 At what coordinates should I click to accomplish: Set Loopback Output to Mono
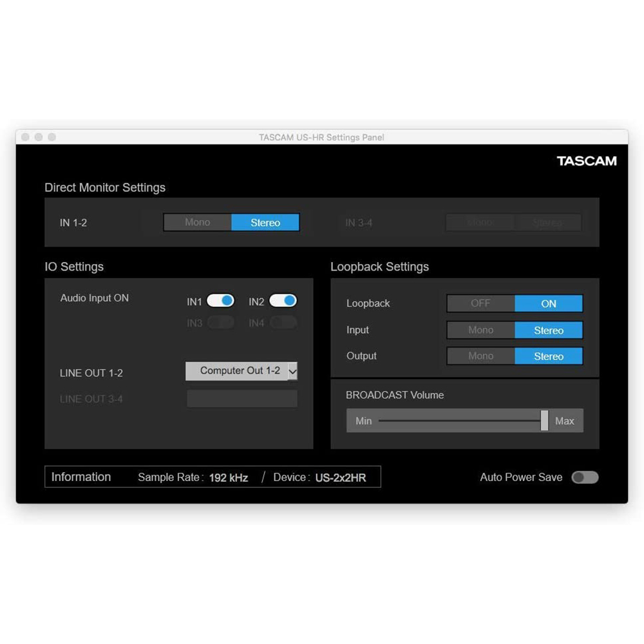480,356
